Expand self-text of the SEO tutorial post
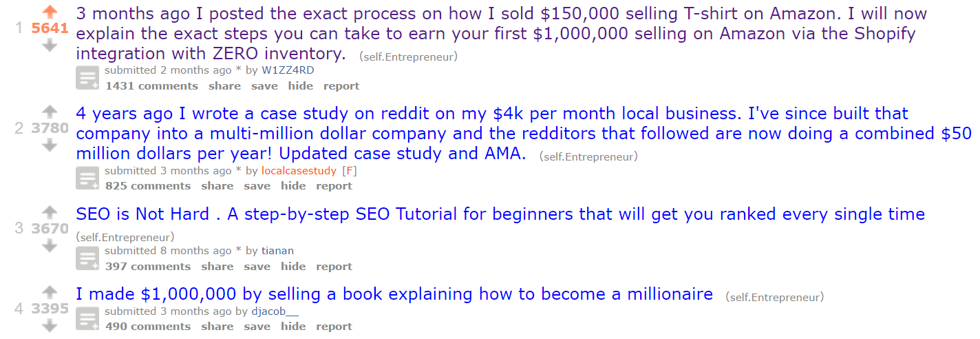This screenshot has width=980, height=339. point(87,259)
